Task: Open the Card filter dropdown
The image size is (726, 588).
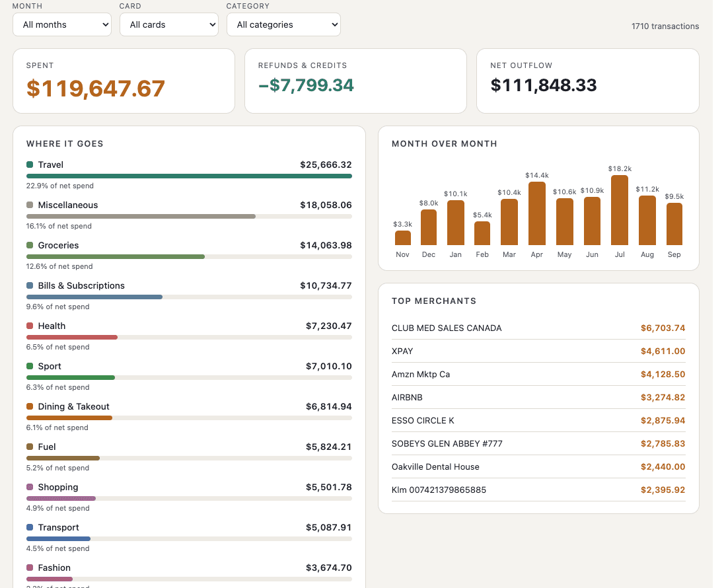Action: [x=169, y=24]
